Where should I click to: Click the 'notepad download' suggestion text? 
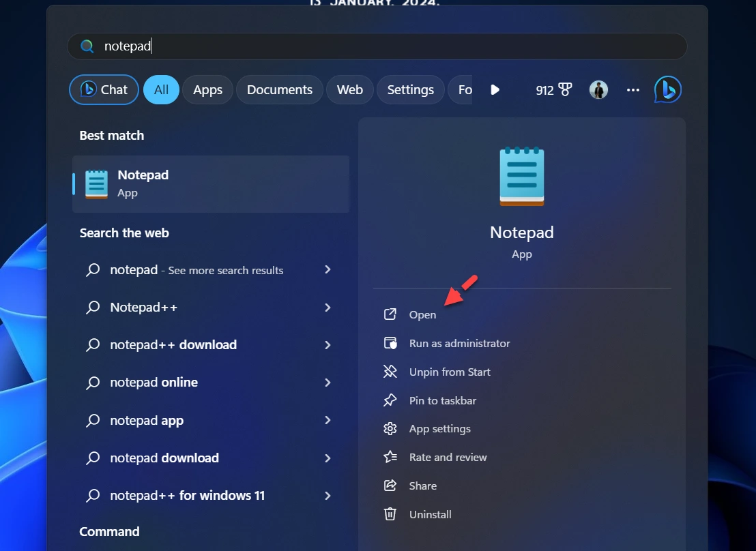164,458
